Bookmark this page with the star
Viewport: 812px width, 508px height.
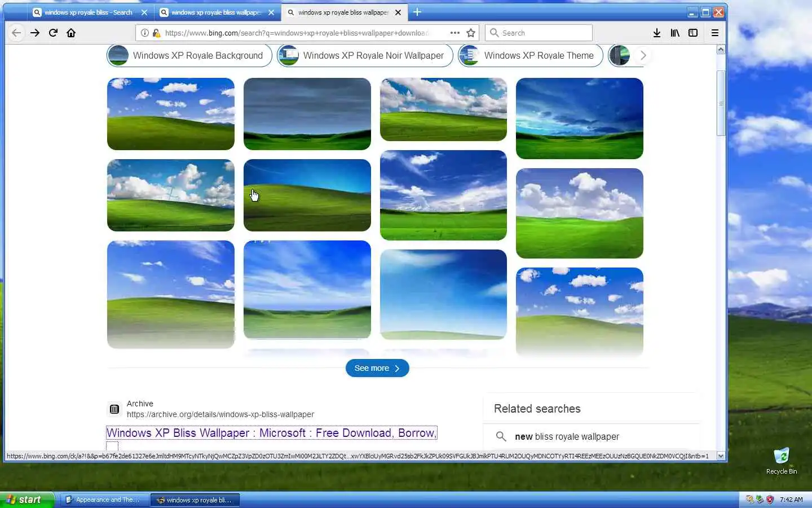pyautogui.click(x=471, y=33)
